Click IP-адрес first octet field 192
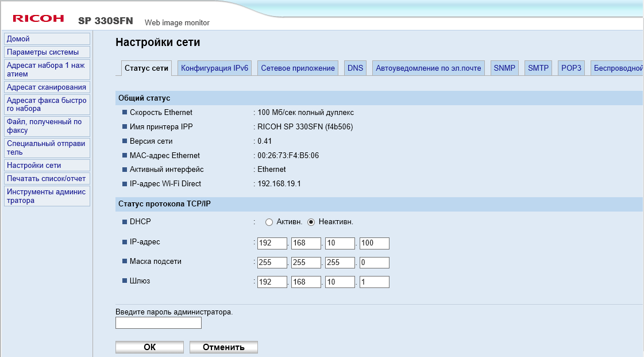Image resolution: width=644 pixels, height=357 pixels. pyautogui.click(x=272, y=243)
